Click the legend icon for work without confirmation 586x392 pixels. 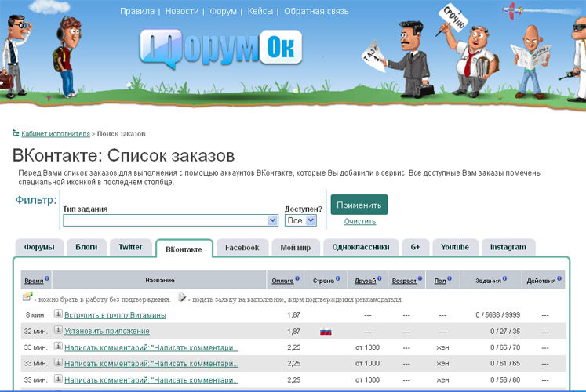[27, 297]
